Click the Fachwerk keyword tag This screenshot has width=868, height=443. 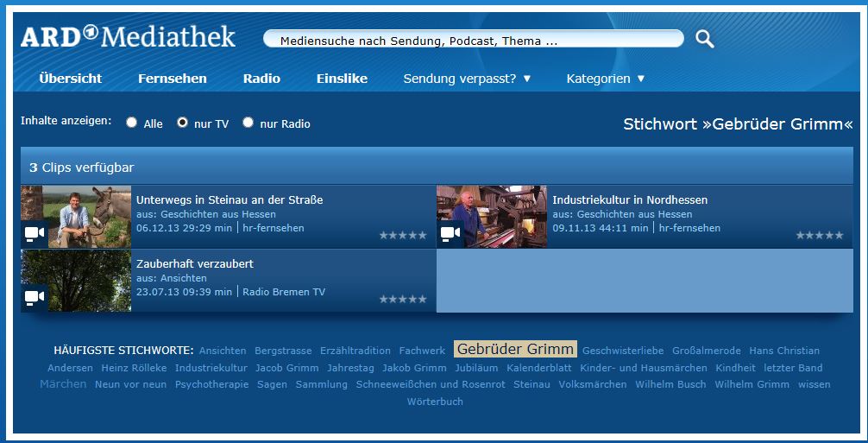point(422,351)
